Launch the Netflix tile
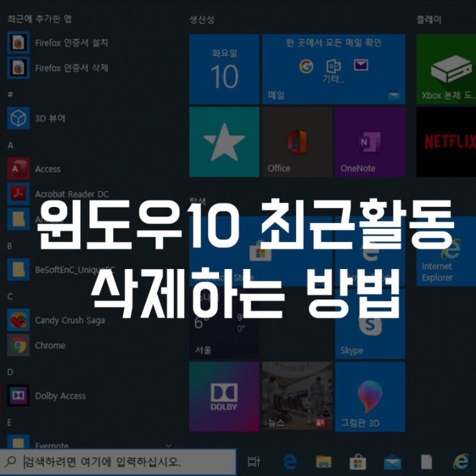The image size is (476, 476). click(x=446, y=142)
